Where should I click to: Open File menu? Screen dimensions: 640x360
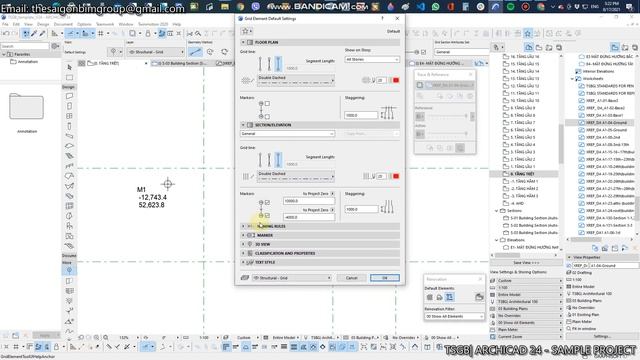click(x=5, y=24)
